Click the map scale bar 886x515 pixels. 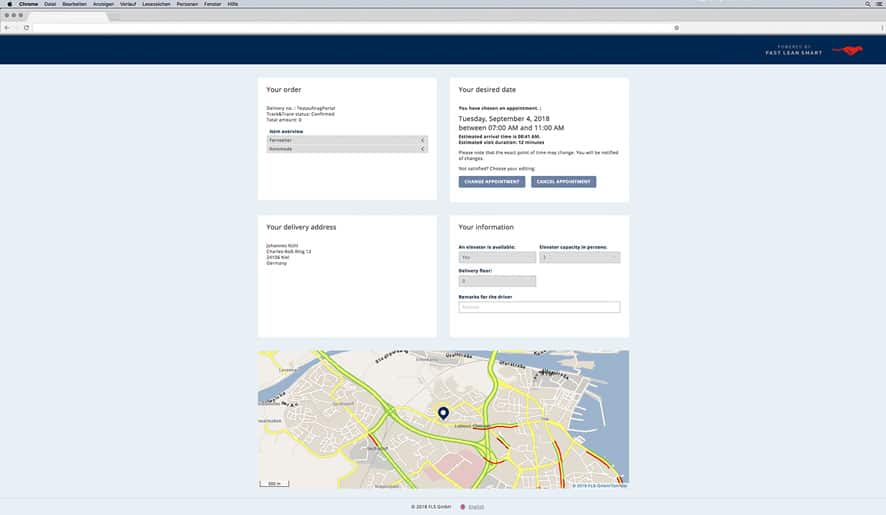(x=274, y=483)
